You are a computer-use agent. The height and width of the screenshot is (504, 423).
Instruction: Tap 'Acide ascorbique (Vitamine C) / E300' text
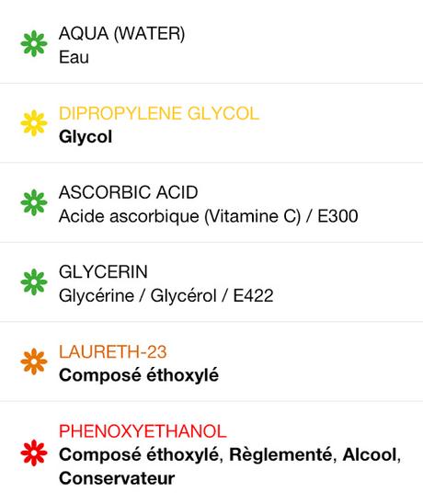click(209, 216)
